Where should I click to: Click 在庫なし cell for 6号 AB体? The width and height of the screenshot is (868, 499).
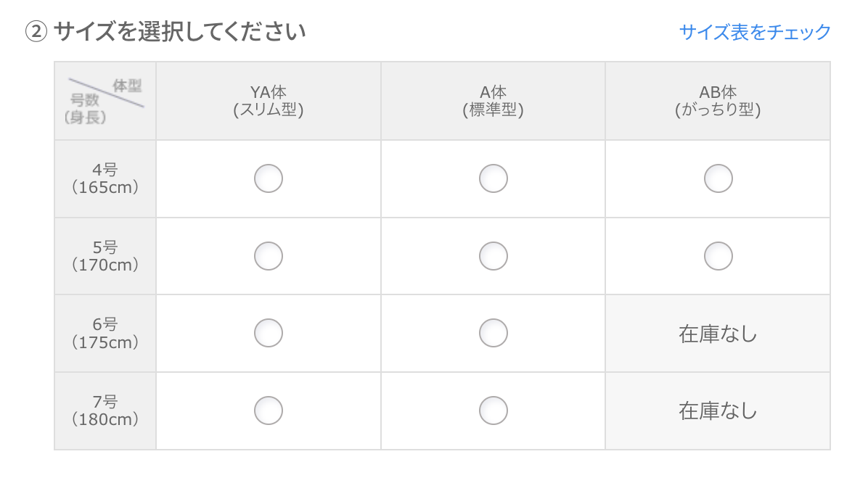point(718,334)
